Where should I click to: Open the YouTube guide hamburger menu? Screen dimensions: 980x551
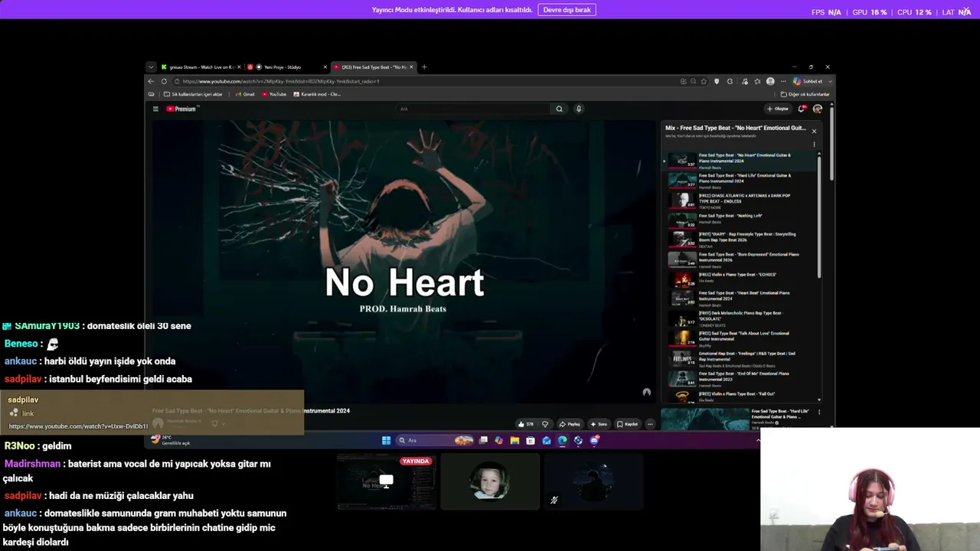click(155, 109)
